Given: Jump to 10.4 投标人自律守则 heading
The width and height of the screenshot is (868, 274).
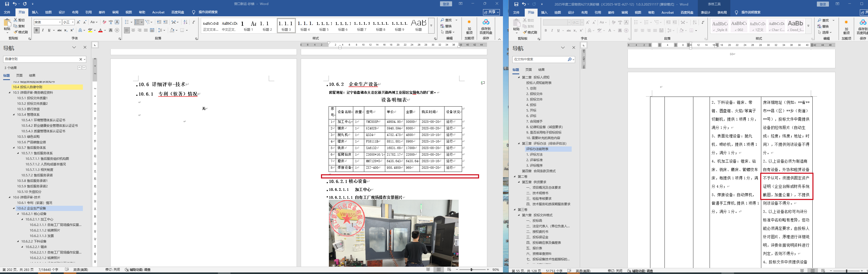Looking at the screenshot, I should pyautogui.click(x=47, y=87).
